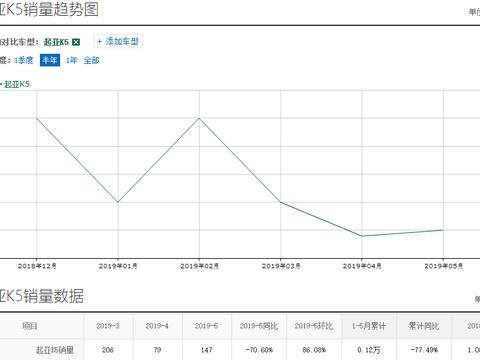
Task: Click the 0.12万 cumulative cell
Action: [x=369, y=350]
